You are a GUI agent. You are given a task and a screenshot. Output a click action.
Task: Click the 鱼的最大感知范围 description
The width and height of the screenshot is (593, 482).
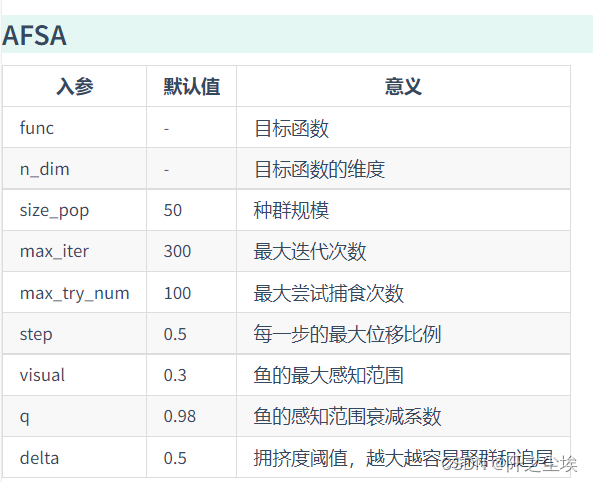[329, 375]
